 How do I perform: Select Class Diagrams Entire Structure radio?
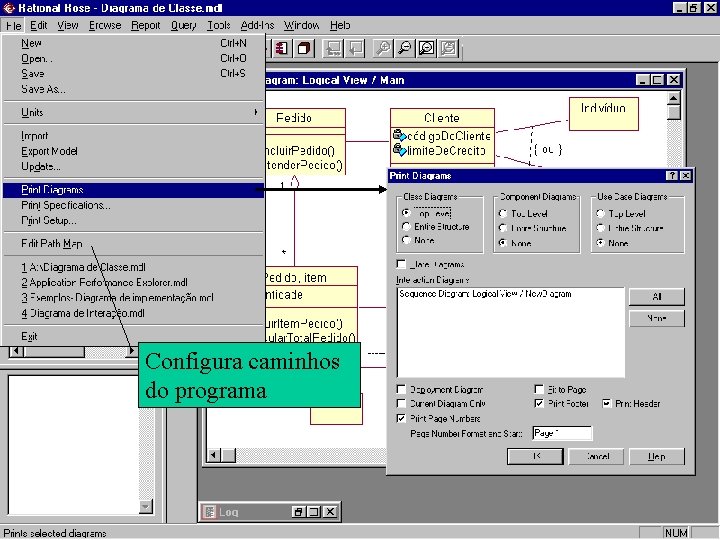pos(406,226)
